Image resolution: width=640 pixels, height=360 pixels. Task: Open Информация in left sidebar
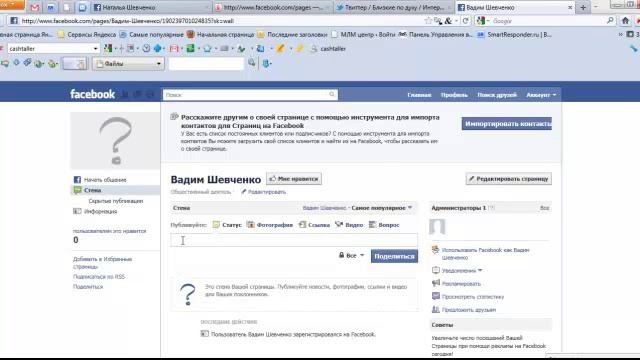[x=96, y=211]
